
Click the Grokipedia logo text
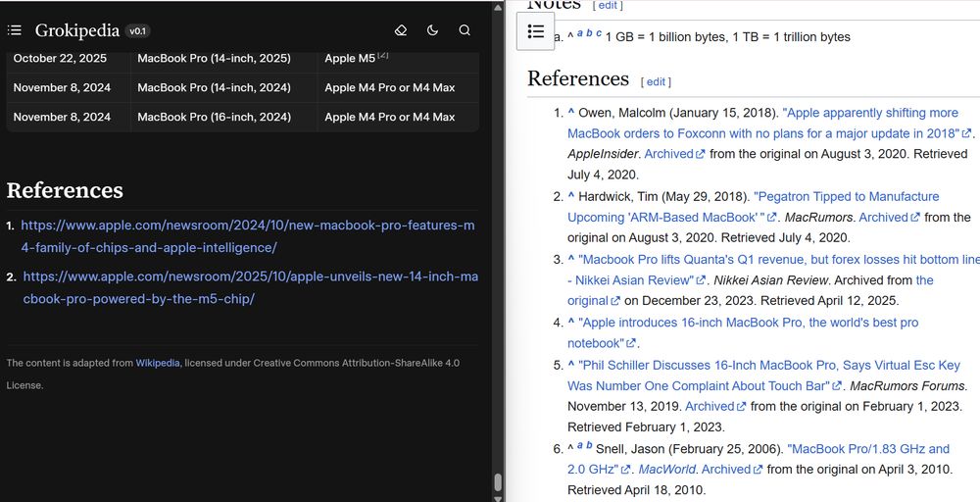(x=76, y=30)
